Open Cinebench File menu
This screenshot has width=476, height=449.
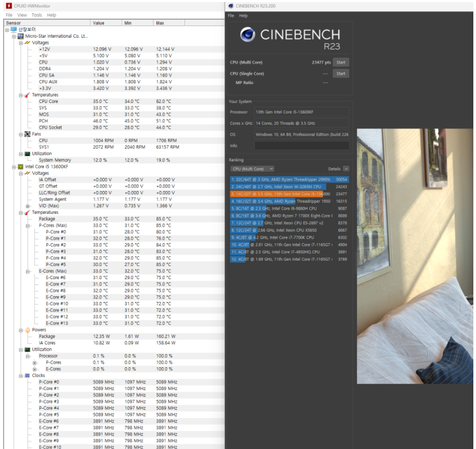[x=231, y=15]
